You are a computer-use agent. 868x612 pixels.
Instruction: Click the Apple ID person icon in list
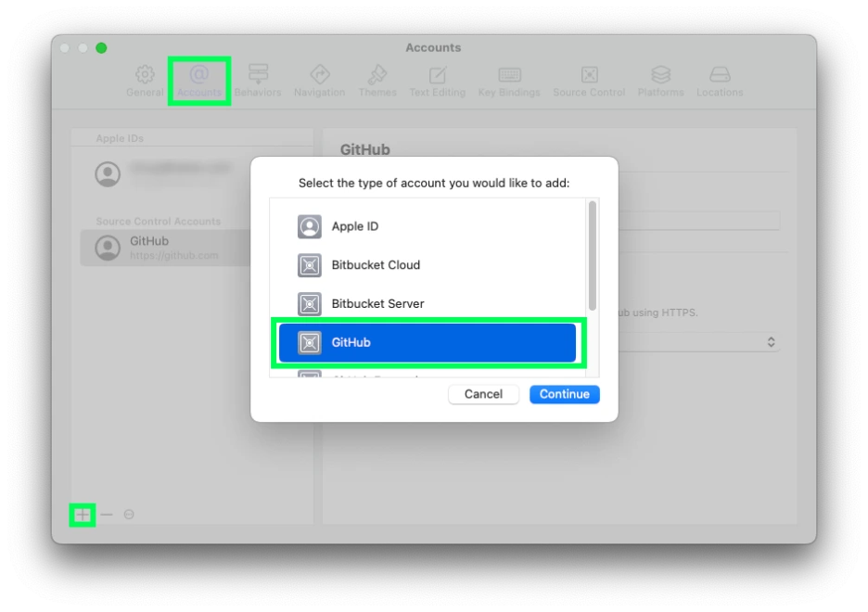310,226
